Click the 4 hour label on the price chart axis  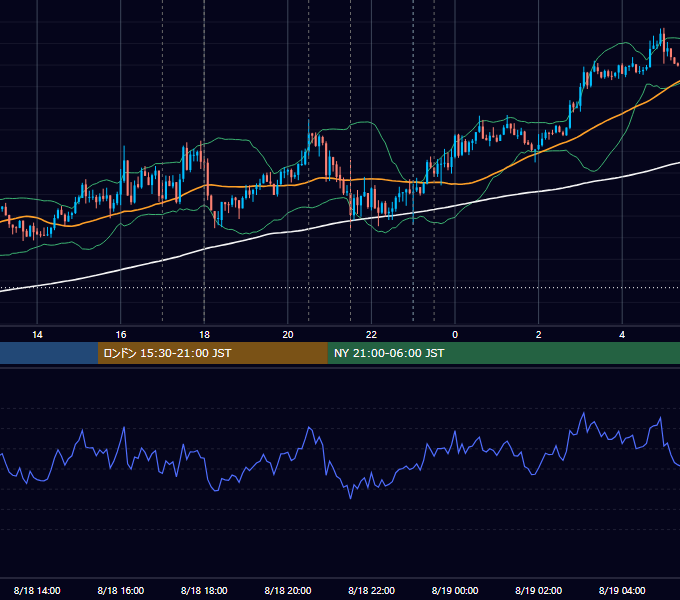point(622,335)
